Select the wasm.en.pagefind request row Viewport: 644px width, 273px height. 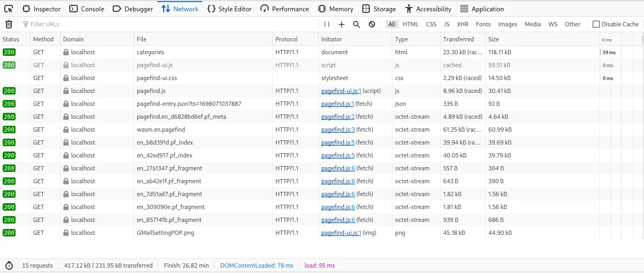[161, 130]
